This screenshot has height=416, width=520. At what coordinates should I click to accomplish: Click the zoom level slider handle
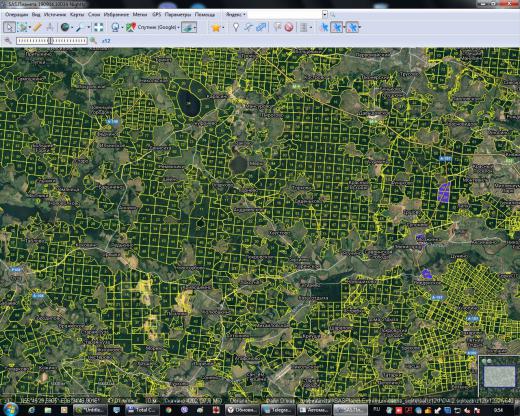50,41
